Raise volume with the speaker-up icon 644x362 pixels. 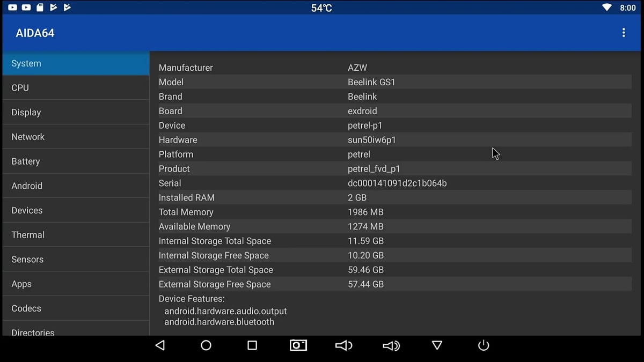click(391, 345)
